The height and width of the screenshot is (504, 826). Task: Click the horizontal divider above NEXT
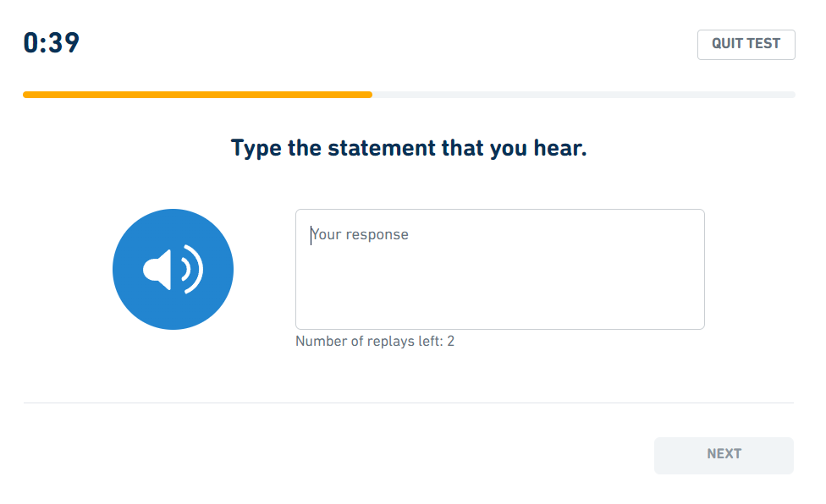click(x=408, y=403)
